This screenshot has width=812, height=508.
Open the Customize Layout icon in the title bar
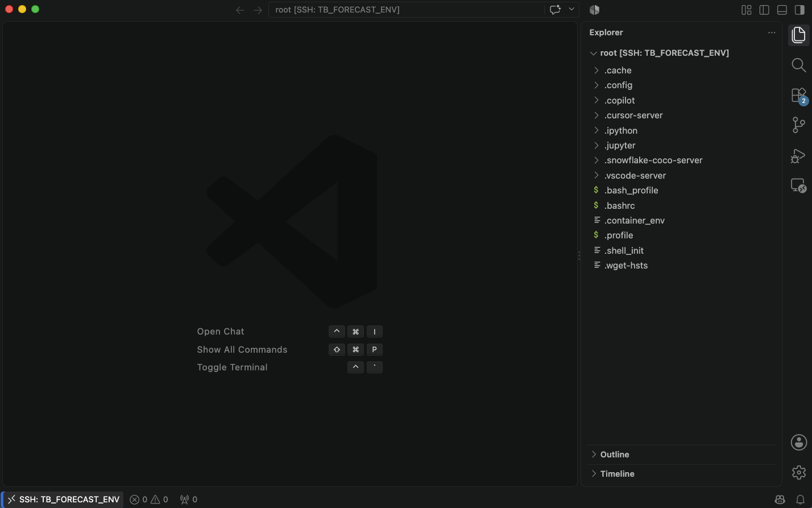click(x=747, y=10)
